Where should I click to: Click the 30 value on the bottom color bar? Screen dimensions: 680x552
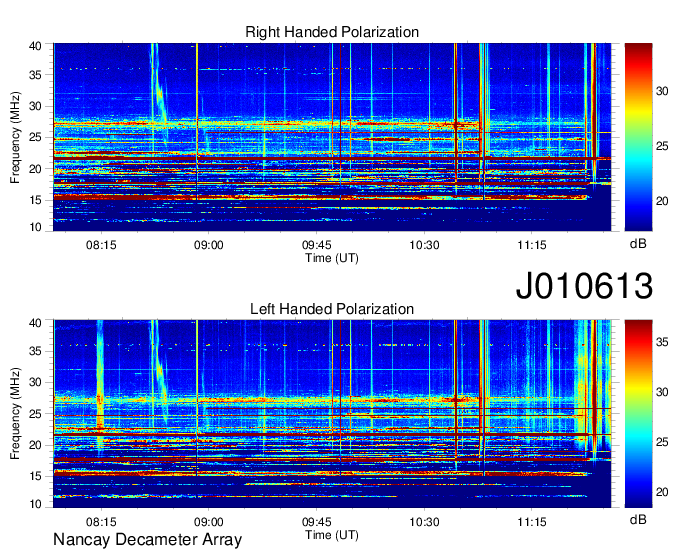click(x=662, y=392)
